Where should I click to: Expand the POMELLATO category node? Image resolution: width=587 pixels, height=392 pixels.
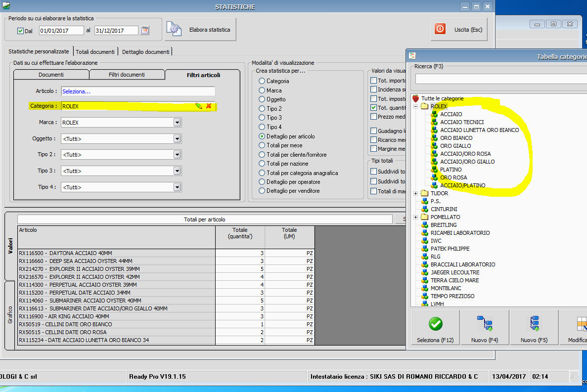(415, 218)
